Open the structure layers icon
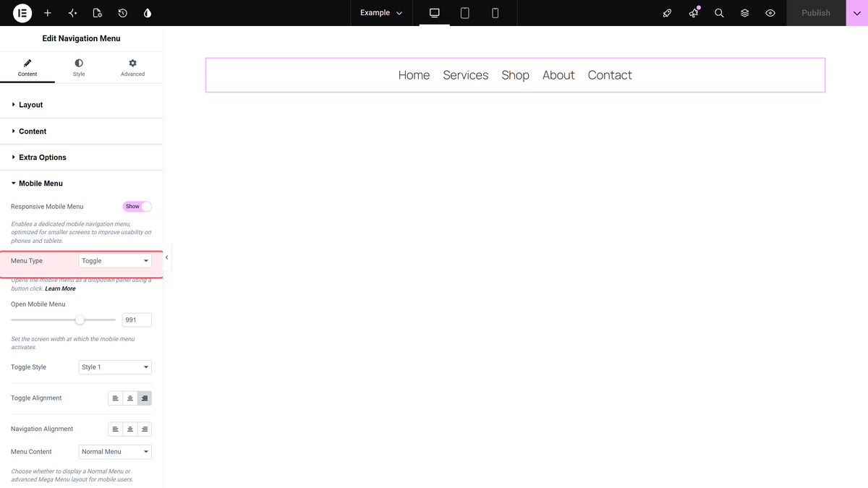The width and height of the screenshot is (868, 488). point(745,13)
